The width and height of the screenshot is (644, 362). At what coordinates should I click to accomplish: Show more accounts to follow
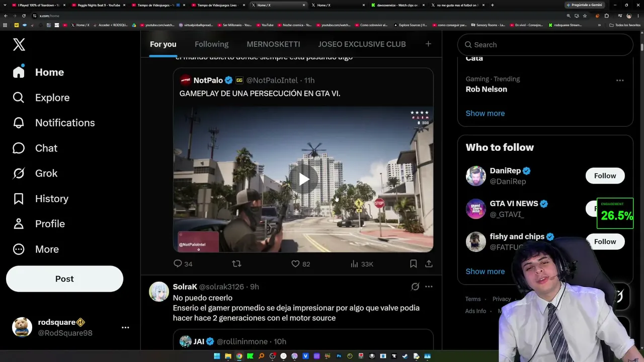485,271
